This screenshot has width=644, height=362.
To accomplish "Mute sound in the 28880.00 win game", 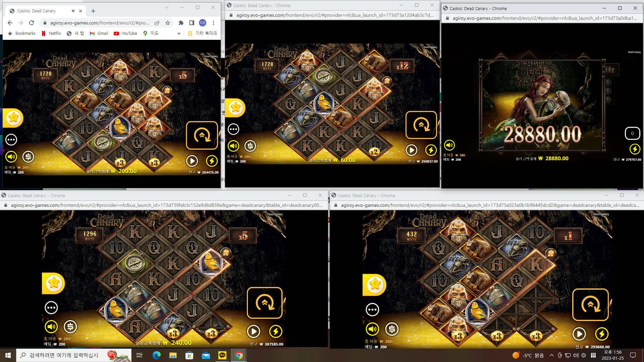I will tap(449, 145).
